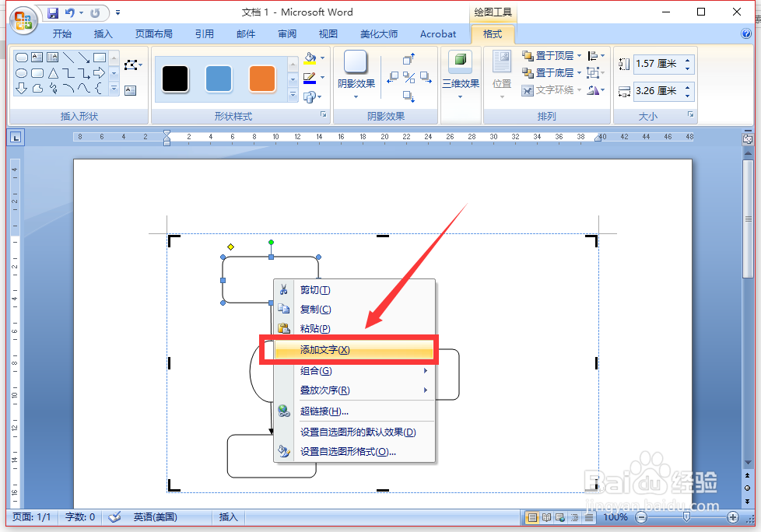Toggle 插入 overtype mode on status bar
This screenshot has width=761, height=532.
click(x=227, y=516)
